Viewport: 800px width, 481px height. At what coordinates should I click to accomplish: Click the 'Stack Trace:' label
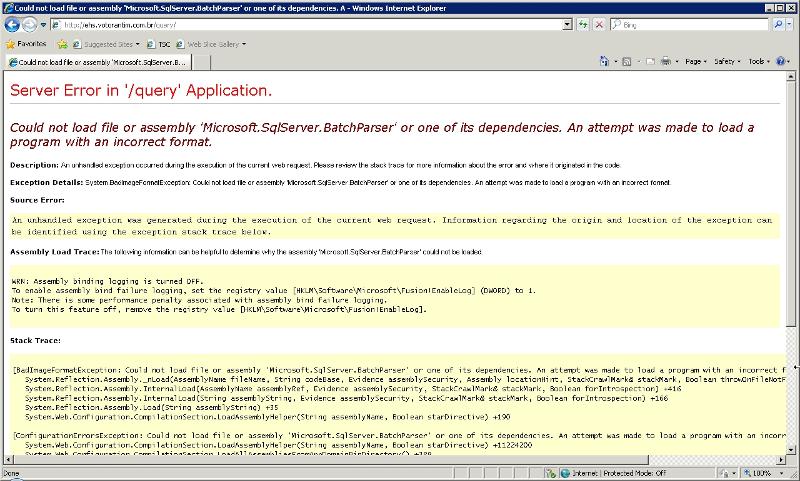[x=35, y=340]
